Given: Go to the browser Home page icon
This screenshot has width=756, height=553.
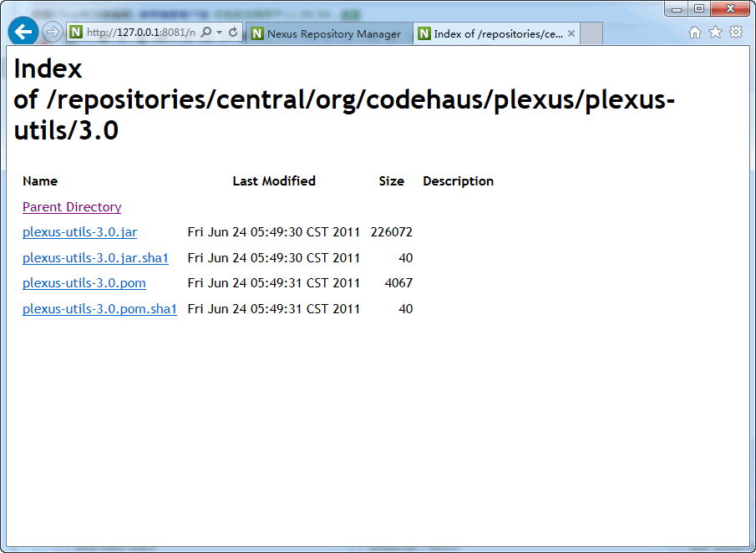Looking at the screenshot, I should tap(695, 33).
